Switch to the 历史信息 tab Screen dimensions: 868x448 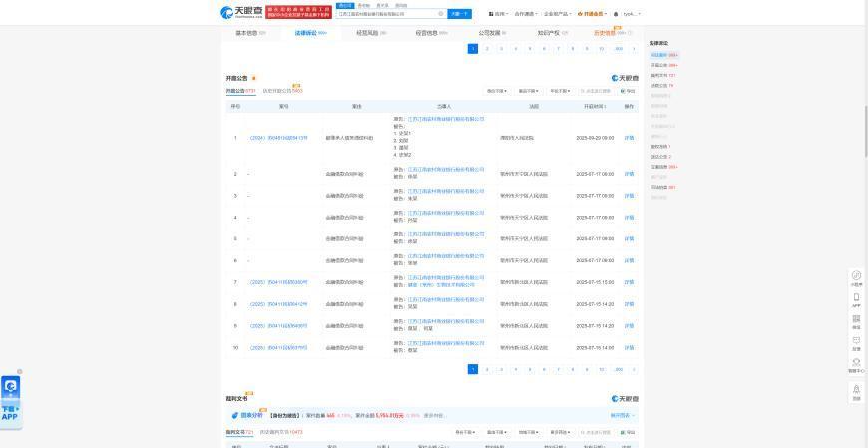point(613,33)
